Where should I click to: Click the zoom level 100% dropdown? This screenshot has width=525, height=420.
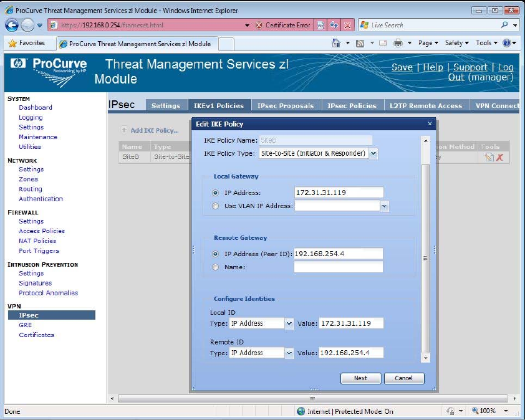pos(506,411)
